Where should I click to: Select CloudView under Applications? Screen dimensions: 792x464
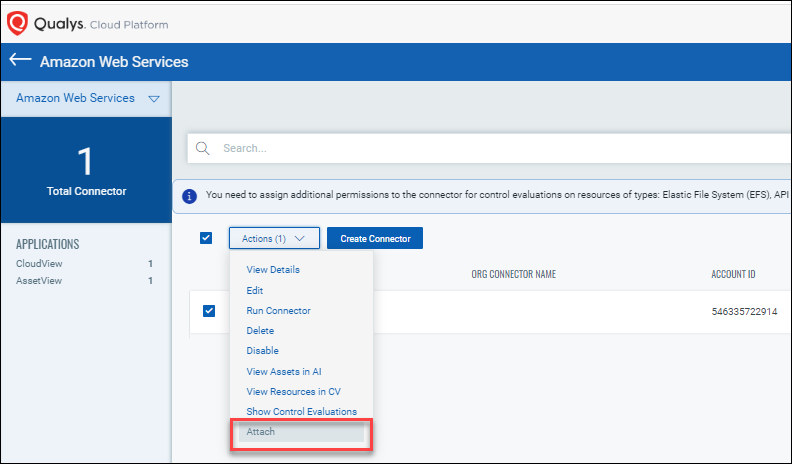point(41,264)
